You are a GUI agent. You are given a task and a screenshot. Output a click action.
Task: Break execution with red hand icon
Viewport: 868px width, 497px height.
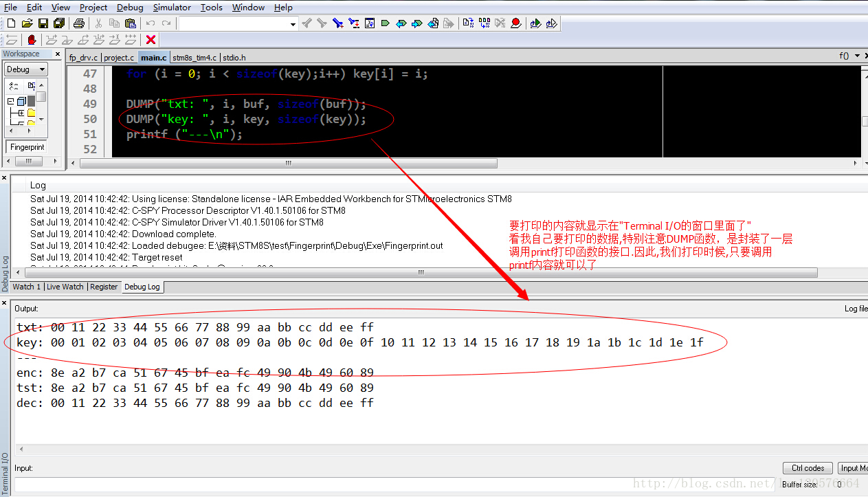tap(32, 40)
